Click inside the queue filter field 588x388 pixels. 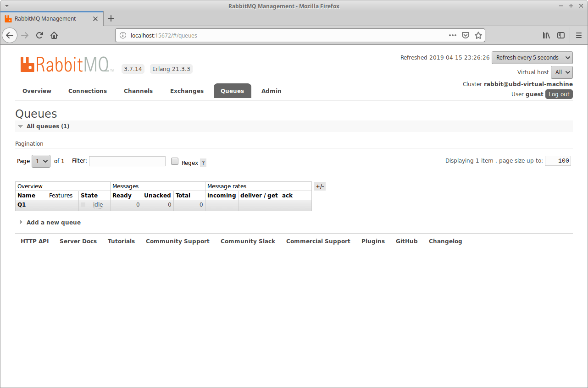[127, 161]
